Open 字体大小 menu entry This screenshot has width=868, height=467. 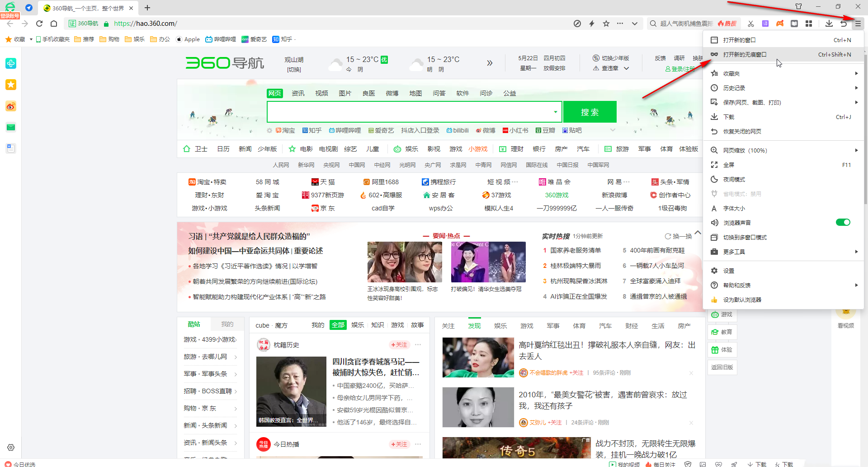coord(783,208)
